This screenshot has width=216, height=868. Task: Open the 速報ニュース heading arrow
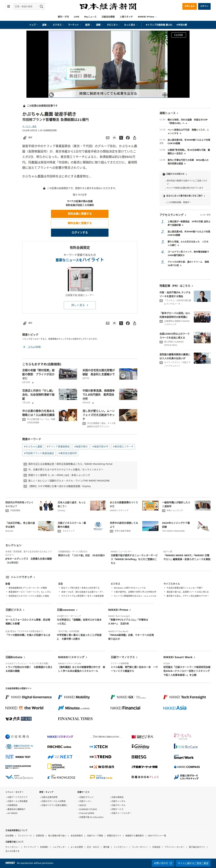[x=177, y=113]
